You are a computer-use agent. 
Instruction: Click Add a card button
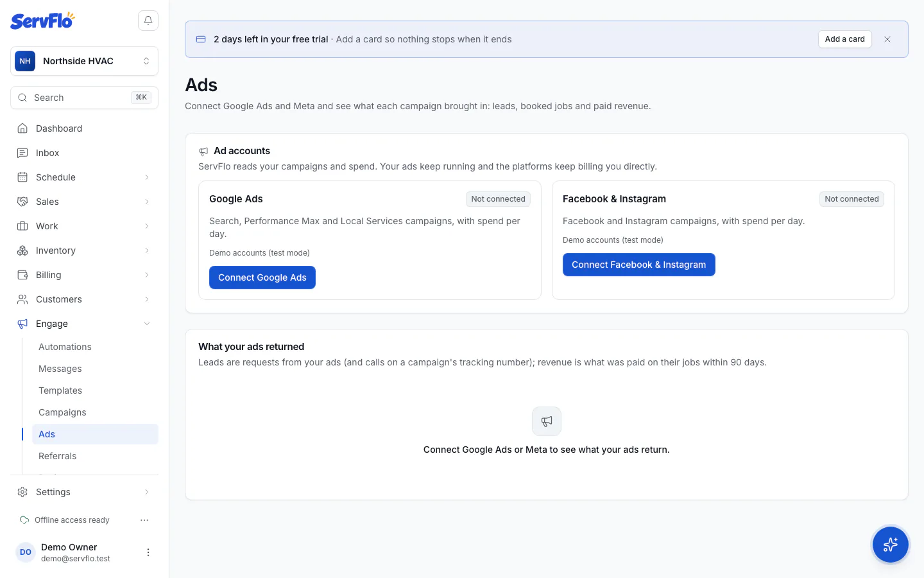pyautogui.click(x=844, y=39)
